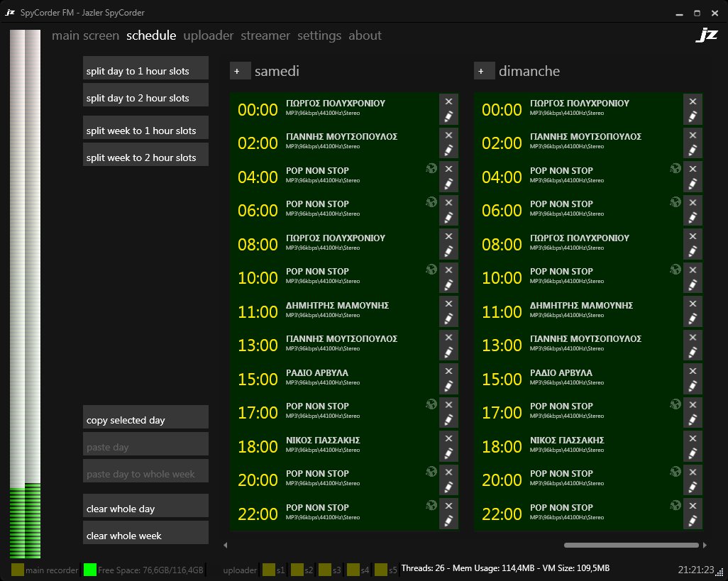Click the globe icon on dimanche 10:00

tap(674, 269)
